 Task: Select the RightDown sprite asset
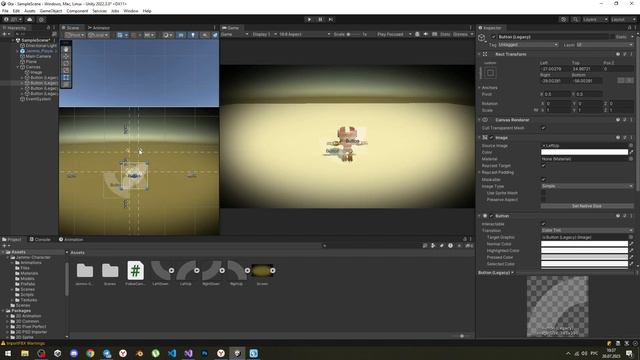(211, 273)
